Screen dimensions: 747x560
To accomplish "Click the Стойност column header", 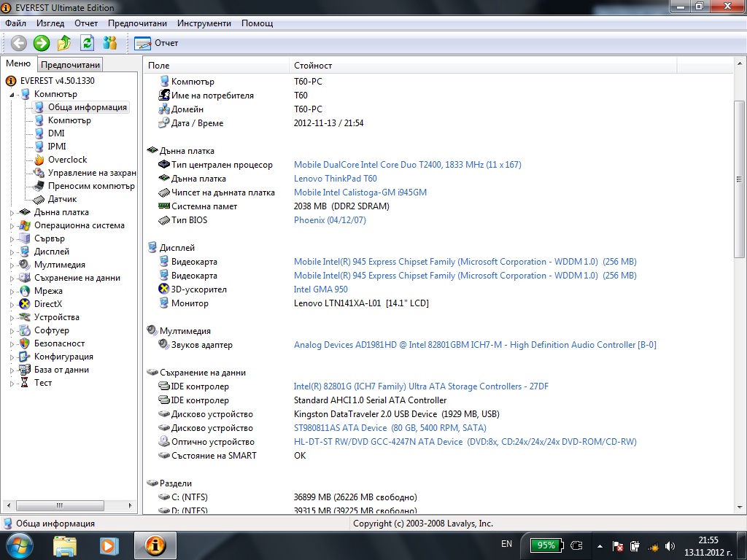I will pos(483,65).
